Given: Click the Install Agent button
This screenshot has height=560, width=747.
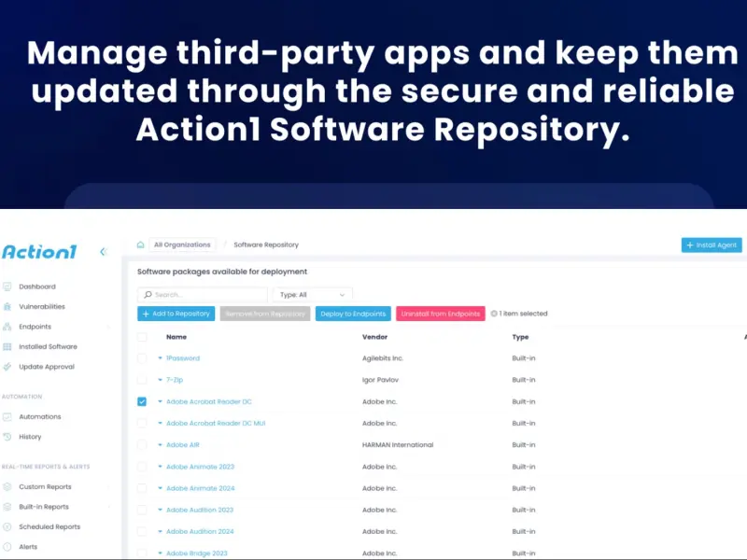Looking at the screenshot, I should pyautogui.click(x=712, y=245).
